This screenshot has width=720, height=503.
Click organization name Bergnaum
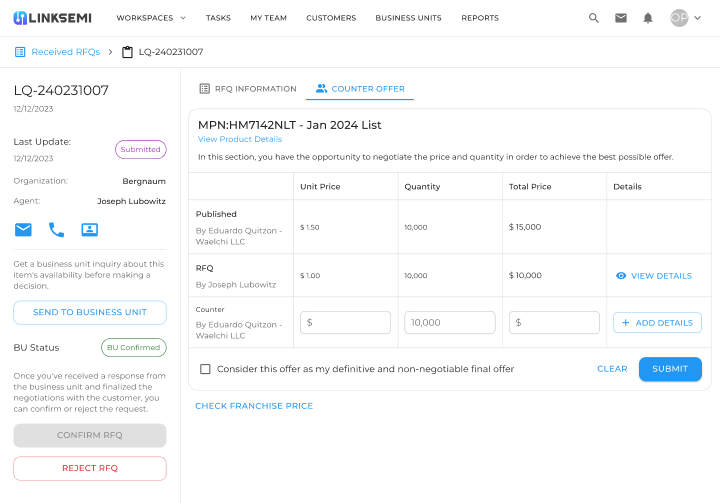pyautogui.click(x=144, y=181)
